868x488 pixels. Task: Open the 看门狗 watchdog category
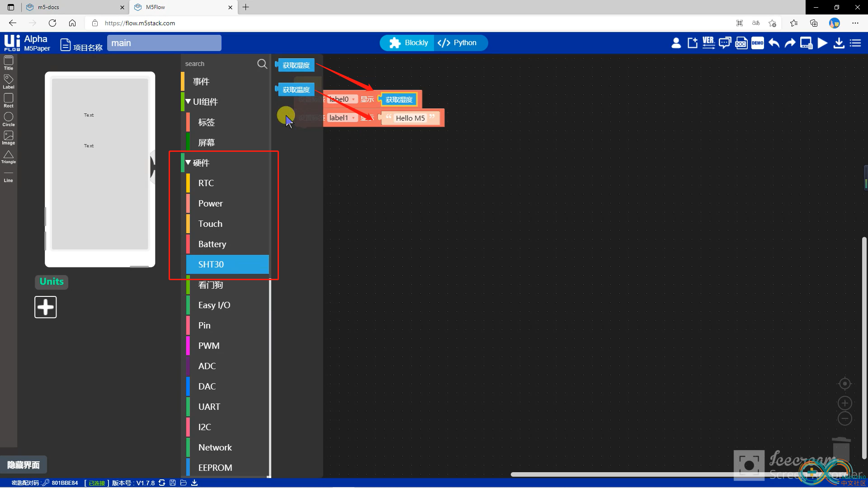(228, 285)
